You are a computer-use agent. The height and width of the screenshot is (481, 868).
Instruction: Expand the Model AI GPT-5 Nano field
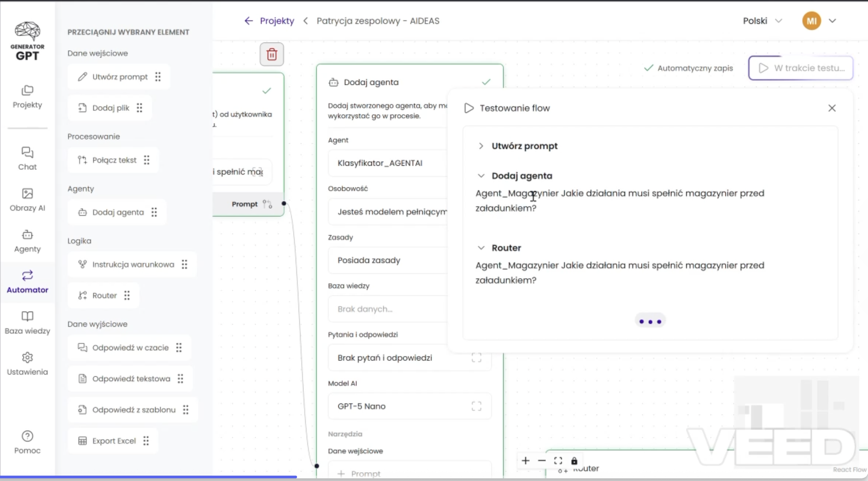click(476, 406)
